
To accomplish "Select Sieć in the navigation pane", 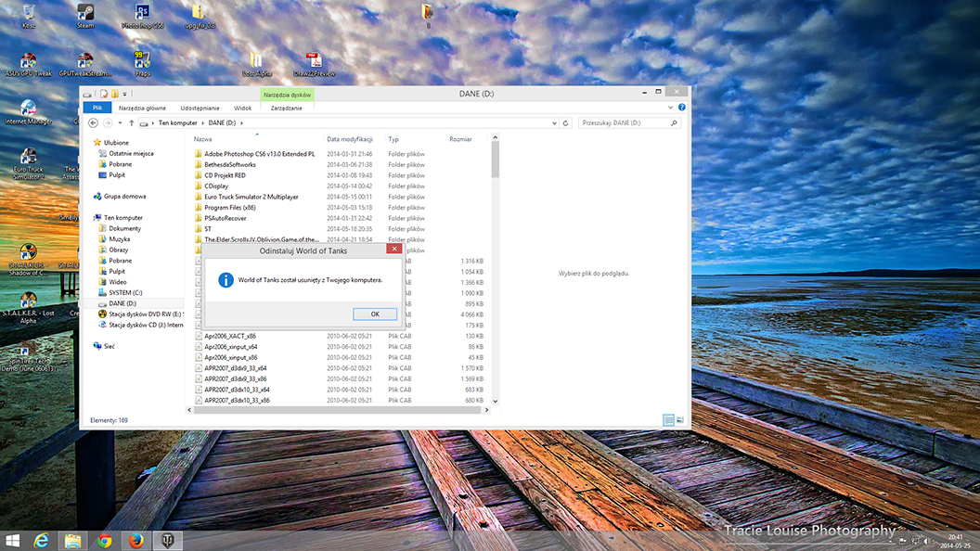I will pos(104,346).
